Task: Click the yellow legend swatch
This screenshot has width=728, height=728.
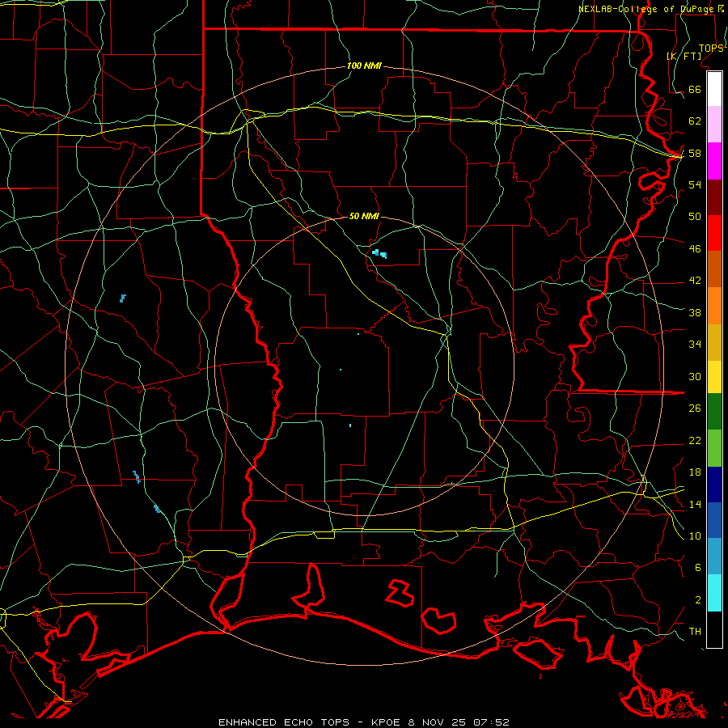Action: coord(714,377)
